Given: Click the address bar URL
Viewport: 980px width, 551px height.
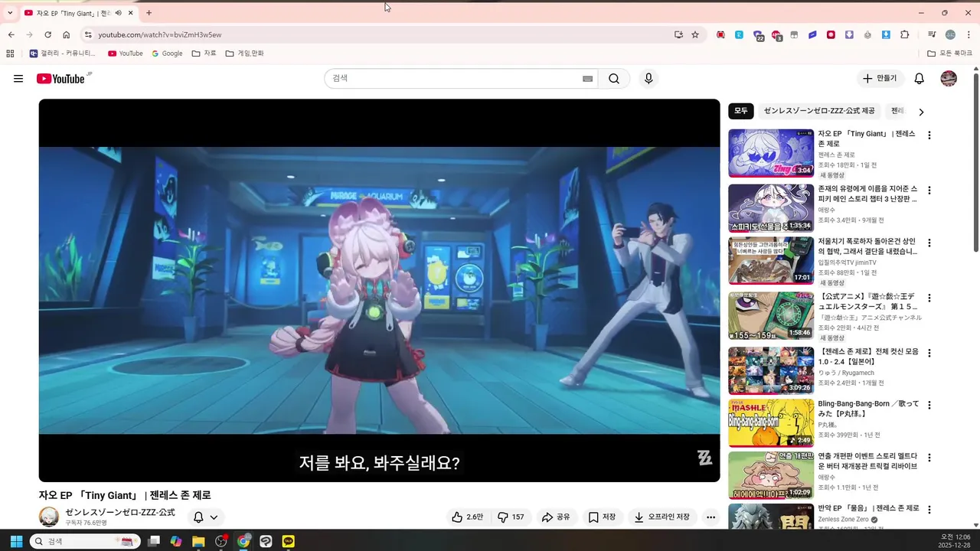Looking at the screenshot, I should [x=160, y=35].
